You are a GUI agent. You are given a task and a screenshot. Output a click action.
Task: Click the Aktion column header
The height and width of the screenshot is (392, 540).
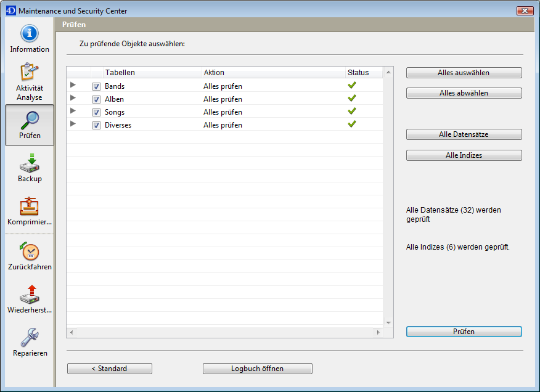click(274, 72)
